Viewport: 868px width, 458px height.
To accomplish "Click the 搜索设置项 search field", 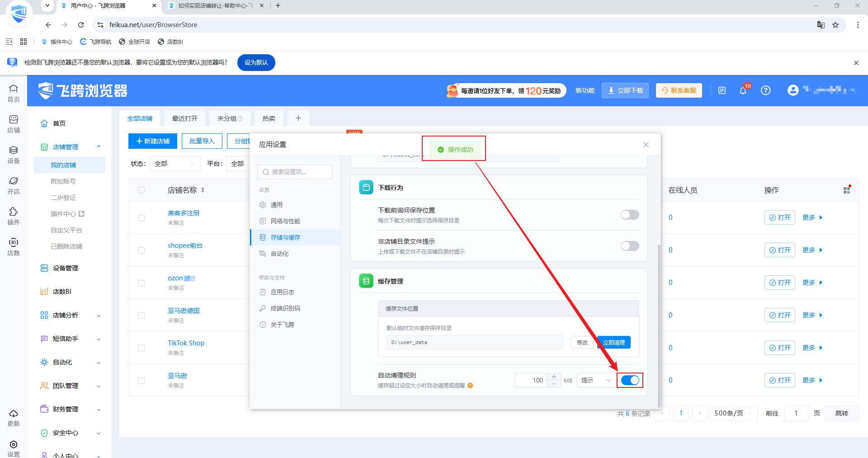I will click(295, 172).
